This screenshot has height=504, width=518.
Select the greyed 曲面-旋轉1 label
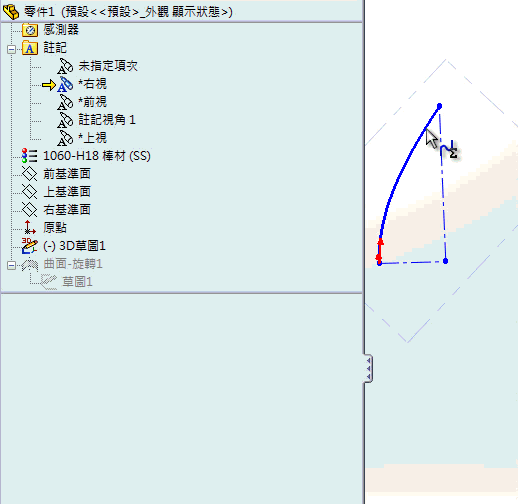coord(73,264)
